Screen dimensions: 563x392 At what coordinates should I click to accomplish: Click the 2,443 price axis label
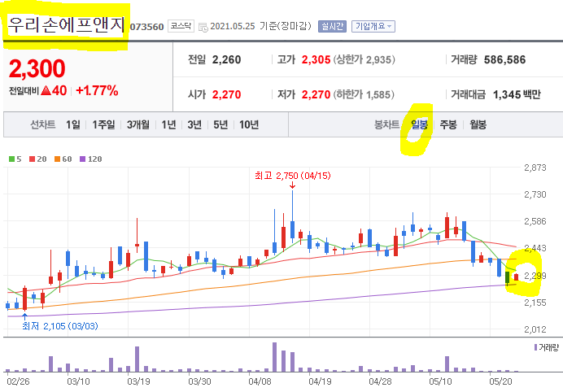click(535, 248)
